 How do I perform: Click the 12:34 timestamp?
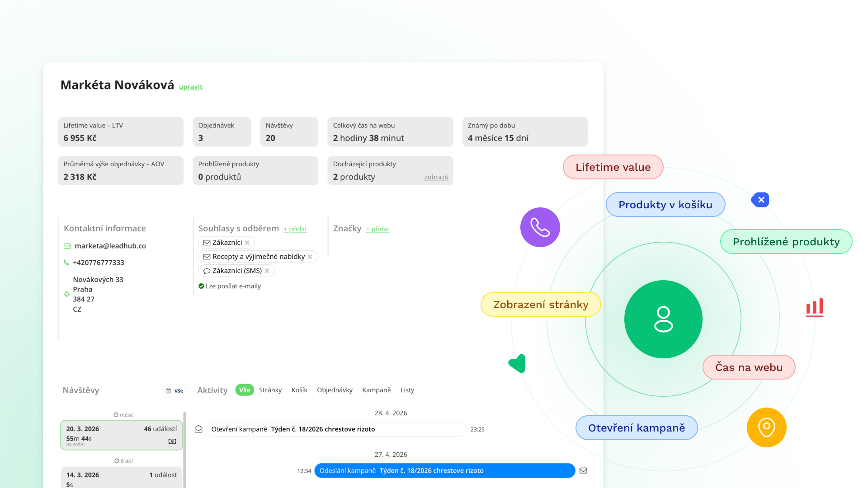coord(304,471)
